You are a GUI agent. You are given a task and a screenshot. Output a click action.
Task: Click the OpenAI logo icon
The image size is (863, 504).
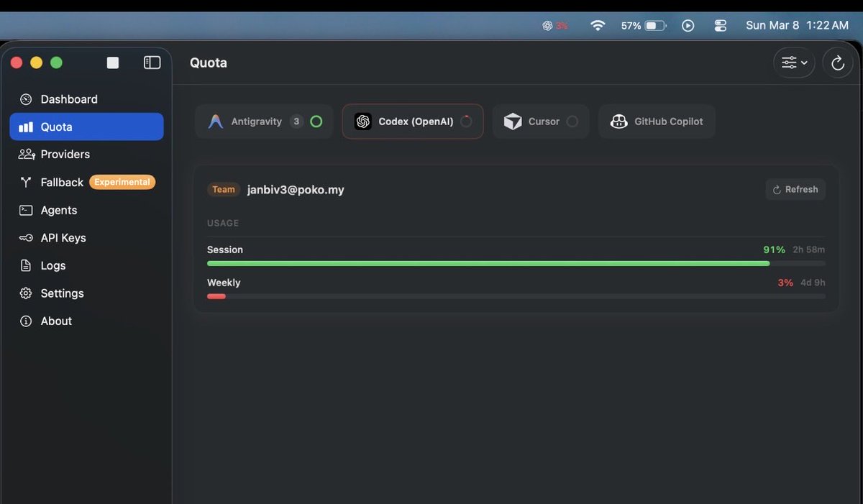[x=362, y=122]
